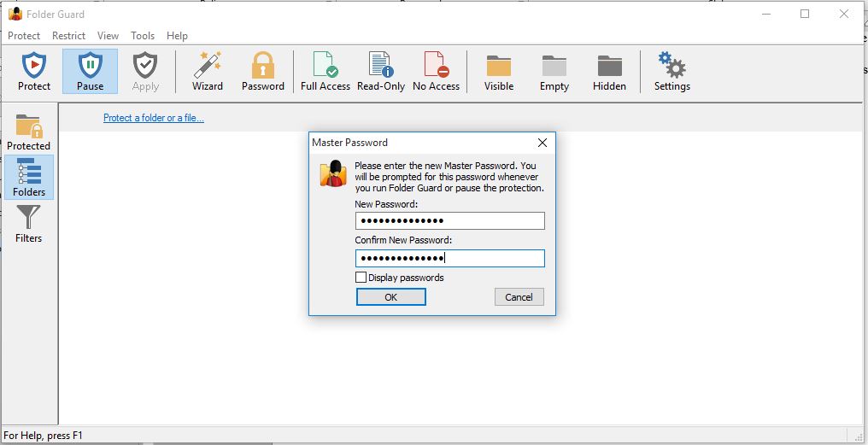Screen dimensions: 868x445
Task: Mark folder as Empty
Action: point(554,72)
